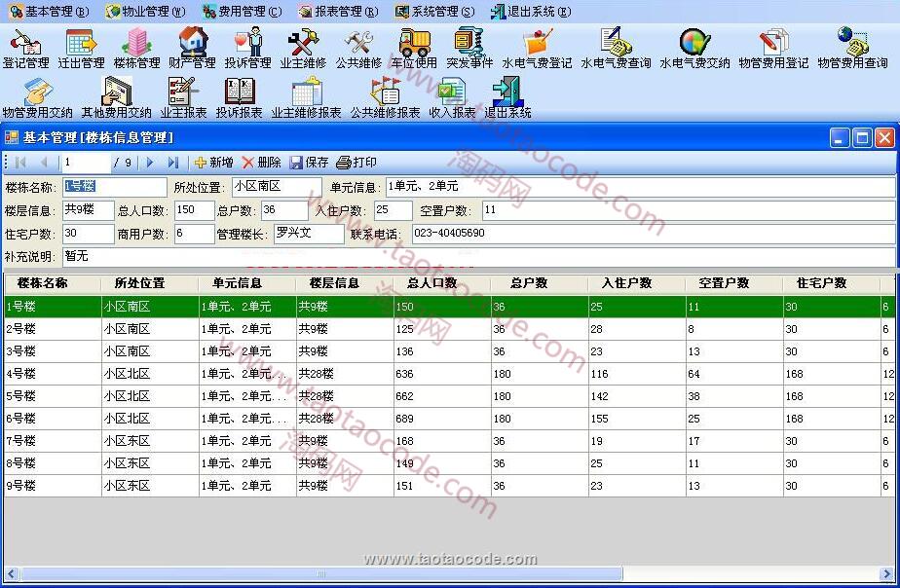This screenshot has height=588, width=900.
Task: Click the 突发事件 emergency events icon
Action: [469, 48]
